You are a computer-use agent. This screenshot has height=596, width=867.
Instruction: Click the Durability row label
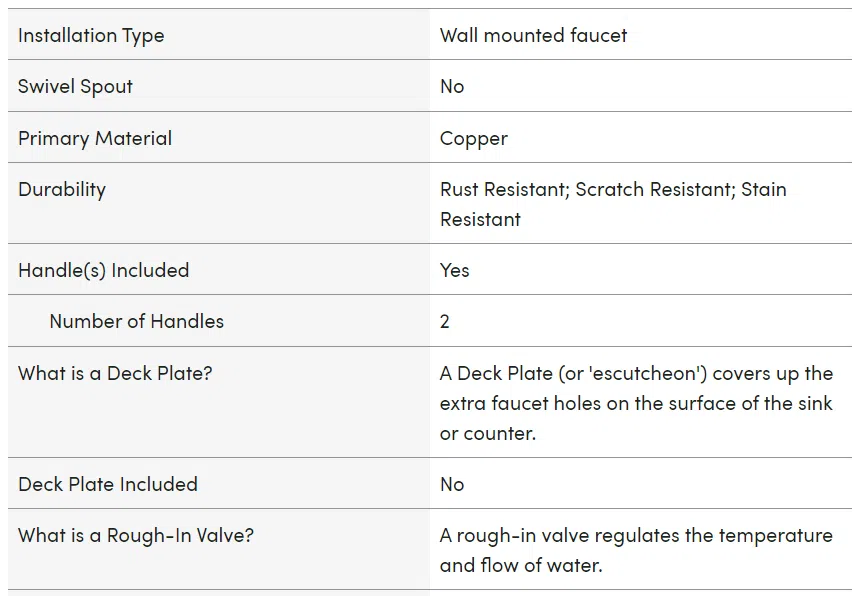[62, 190]
